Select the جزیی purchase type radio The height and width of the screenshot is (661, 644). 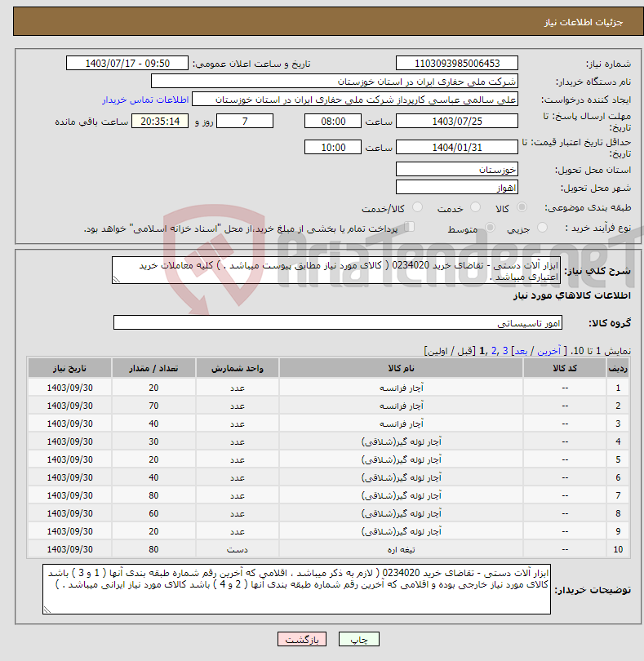pyautogui.click(x=542, y=228)
